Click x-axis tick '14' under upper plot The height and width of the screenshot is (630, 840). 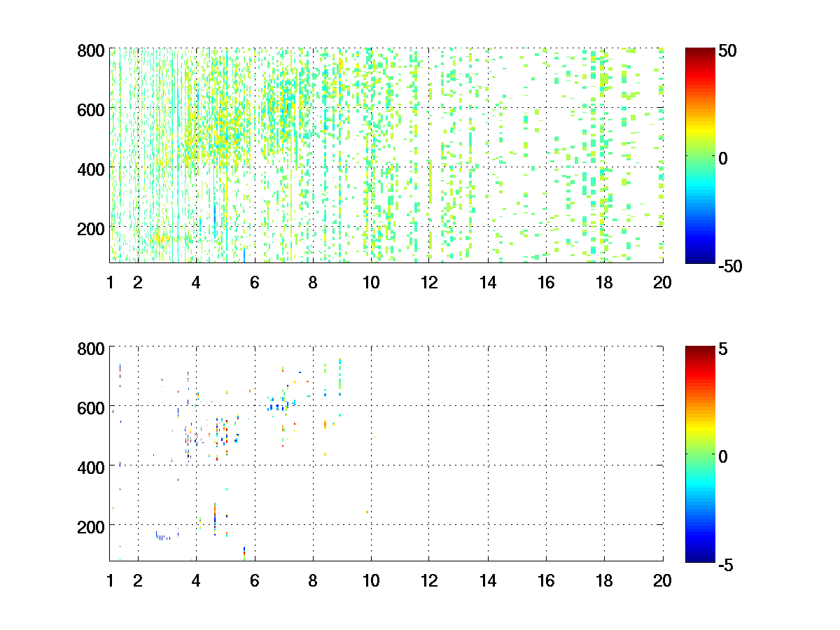pyautogui.click(x=487, y=283)
